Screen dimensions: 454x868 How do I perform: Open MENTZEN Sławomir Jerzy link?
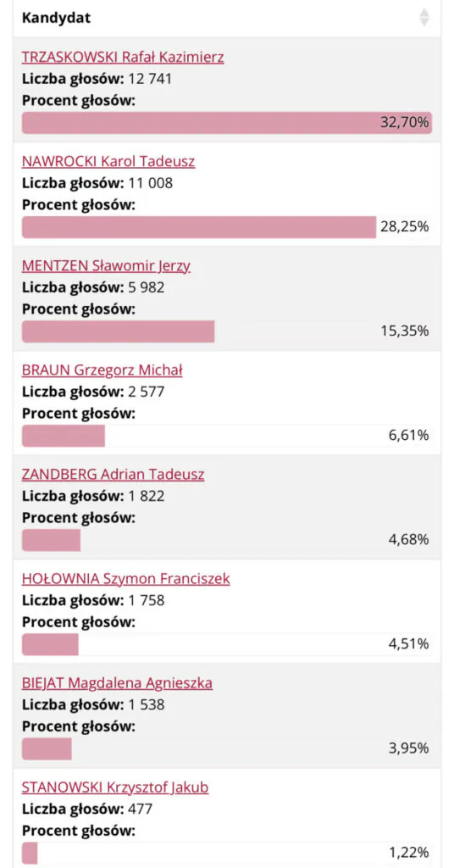coord(106,265)
